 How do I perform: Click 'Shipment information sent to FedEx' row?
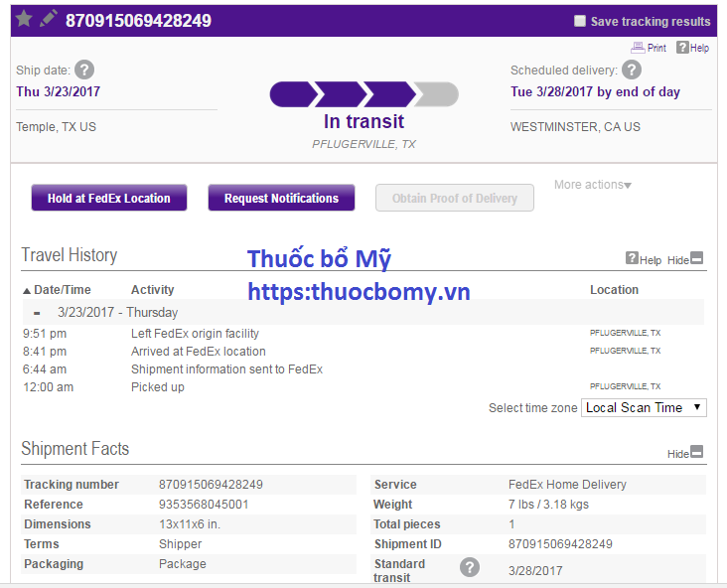[226, 369]
